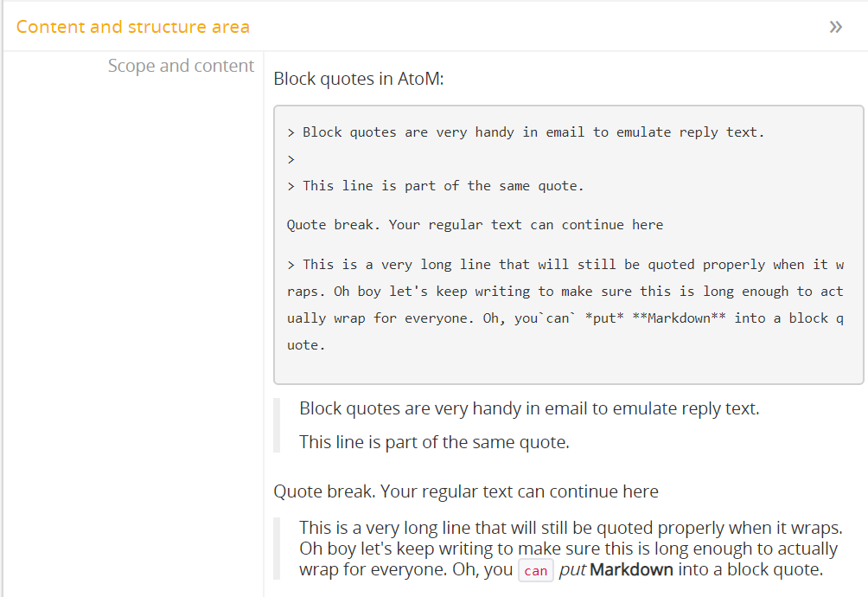Click the italic word 'put'
868x597 pixels.
click(572, 570)
